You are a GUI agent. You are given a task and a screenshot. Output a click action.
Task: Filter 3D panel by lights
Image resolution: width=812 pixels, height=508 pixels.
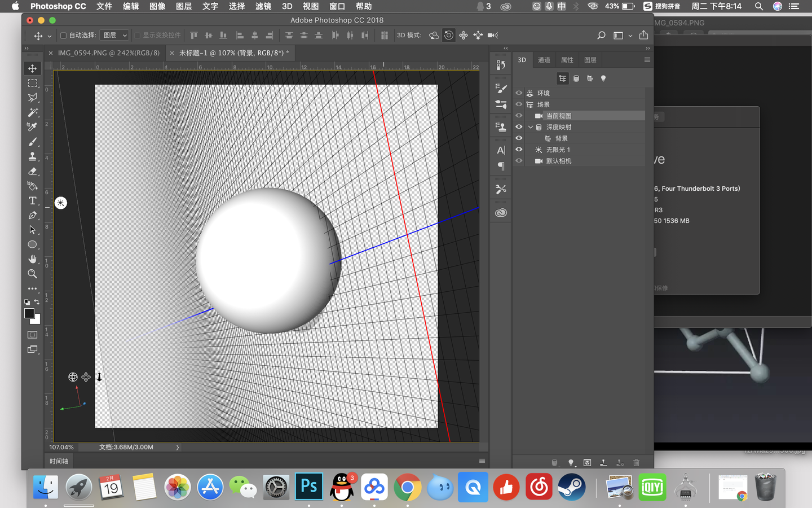[603, 78]
